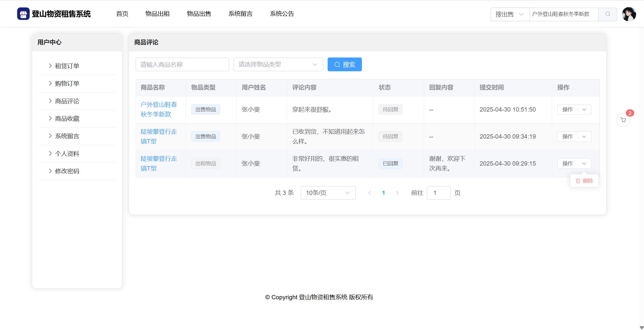Click the shopping cart floating icon

623,120
